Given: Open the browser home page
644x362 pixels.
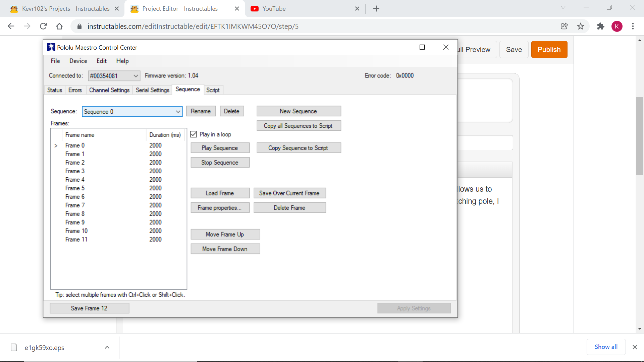Looking at the screenshot, I should (59, 26).
